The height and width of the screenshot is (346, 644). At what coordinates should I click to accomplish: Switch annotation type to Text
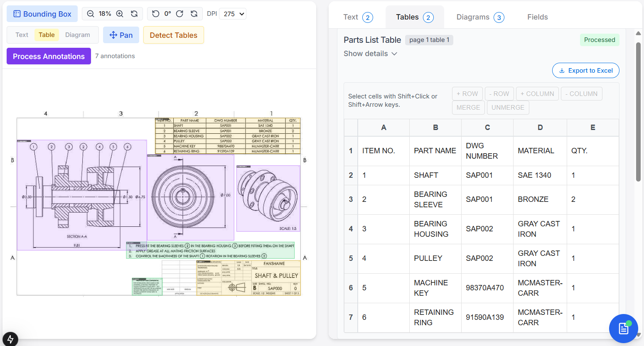[x=22, y=35]
